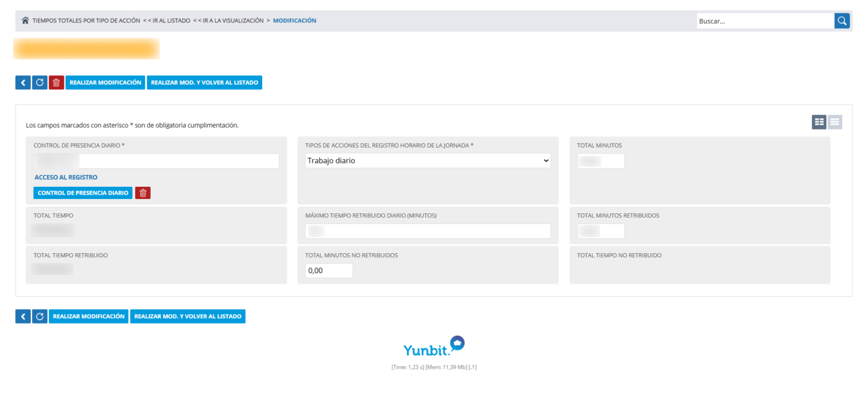The image size is (868, 393).
Task: Click the bottom back arrow button
Action: (23, 316)
